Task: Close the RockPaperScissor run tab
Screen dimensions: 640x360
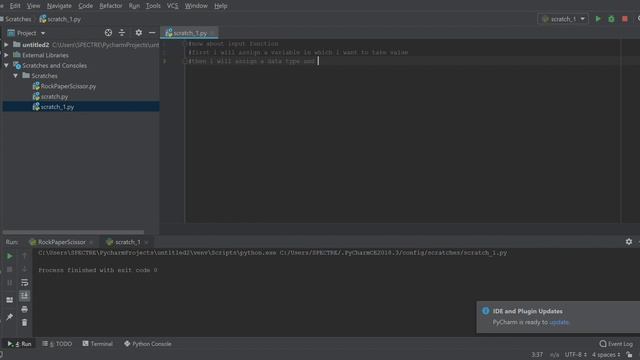Action: [91, 242]
